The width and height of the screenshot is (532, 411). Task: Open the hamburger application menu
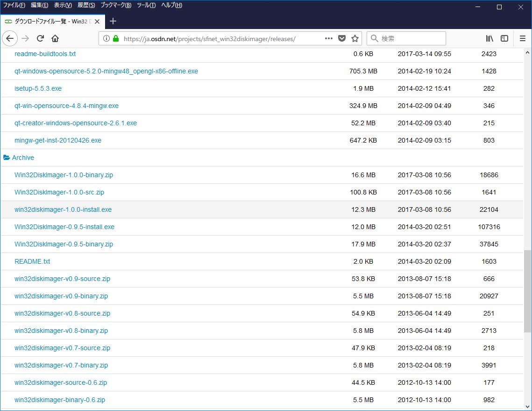coord(523,38)
